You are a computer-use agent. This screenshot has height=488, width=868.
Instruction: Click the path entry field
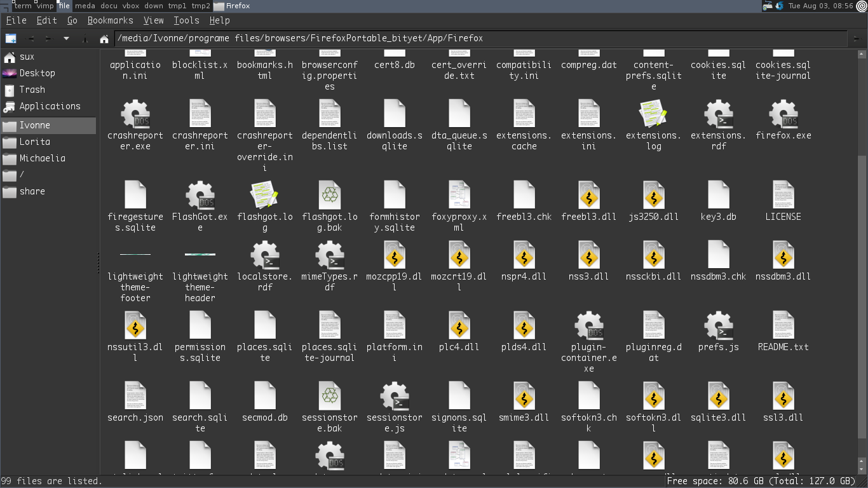tap(481, 39)
